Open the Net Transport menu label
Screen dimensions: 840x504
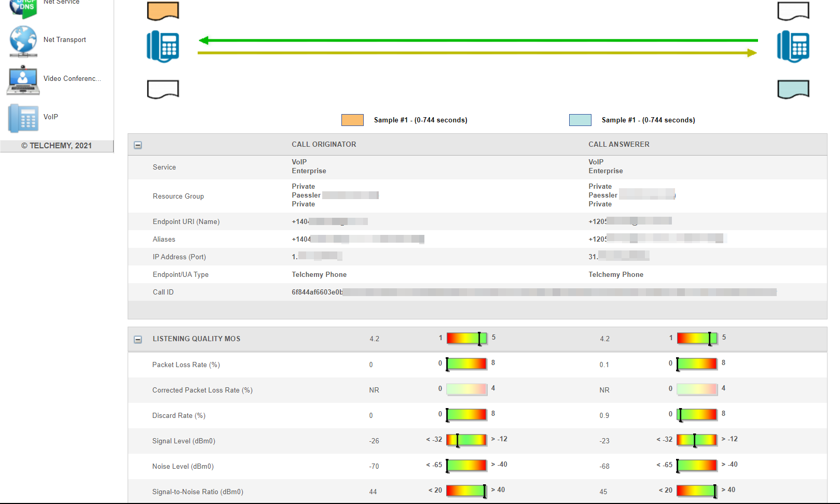pyautogui.click(x=65, y=40)
